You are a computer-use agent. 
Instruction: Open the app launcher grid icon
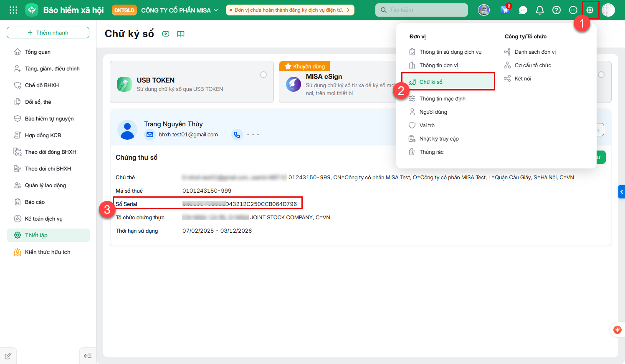[x=13, y=10]
